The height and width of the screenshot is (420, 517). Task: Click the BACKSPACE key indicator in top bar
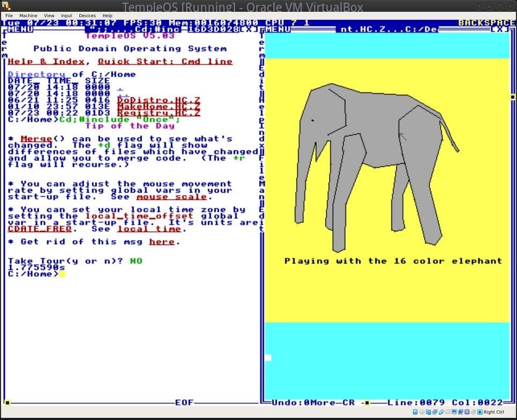click(x=486, y=23)
